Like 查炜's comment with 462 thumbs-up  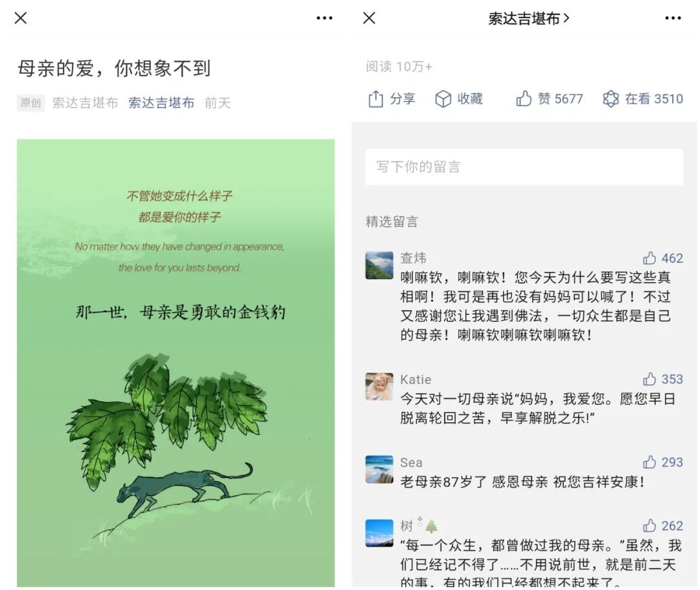click(649, 258)
